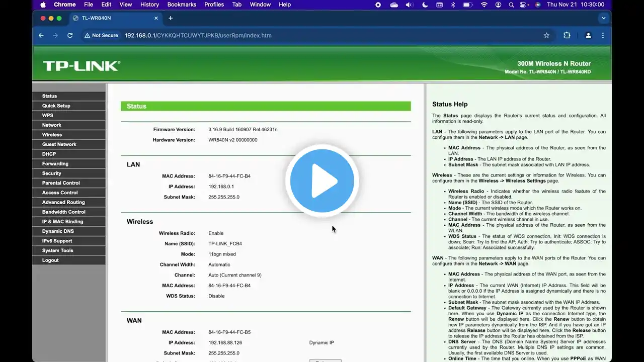This screenshot has height=362, width=644.
Task: Select the channel width value Automatic
Action: pyautogui.click(x=219, y=264)
